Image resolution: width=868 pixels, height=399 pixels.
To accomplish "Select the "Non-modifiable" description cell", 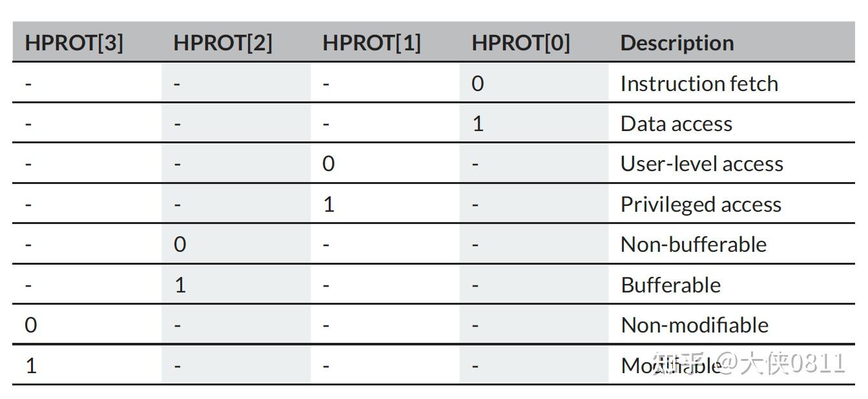I will tap(694, 325).
